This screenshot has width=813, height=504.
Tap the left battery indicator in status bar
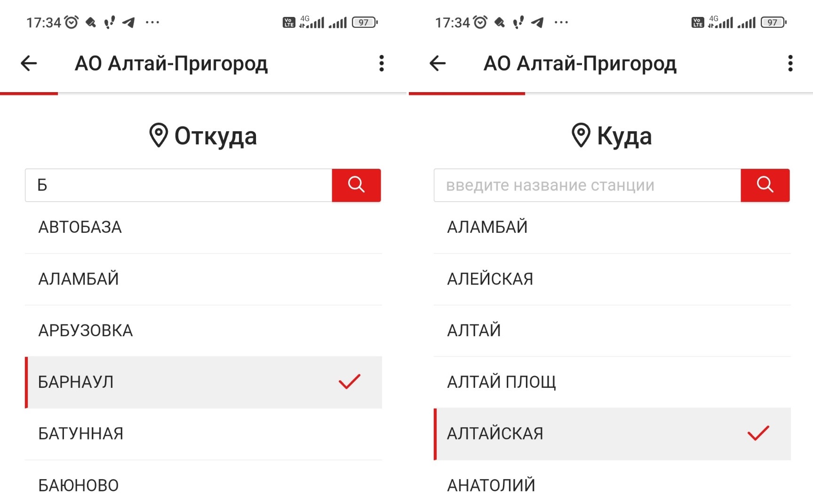pyautogui.click(x=365, y=22)
